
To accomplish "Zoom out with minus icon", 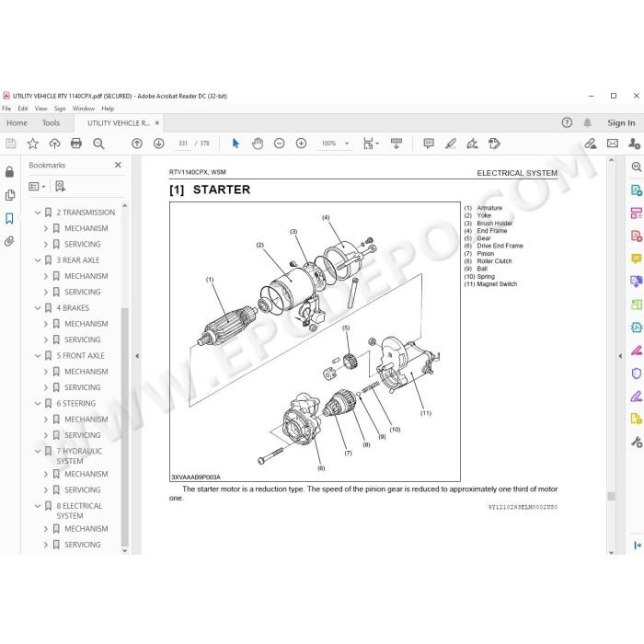I will coord(280,144).
